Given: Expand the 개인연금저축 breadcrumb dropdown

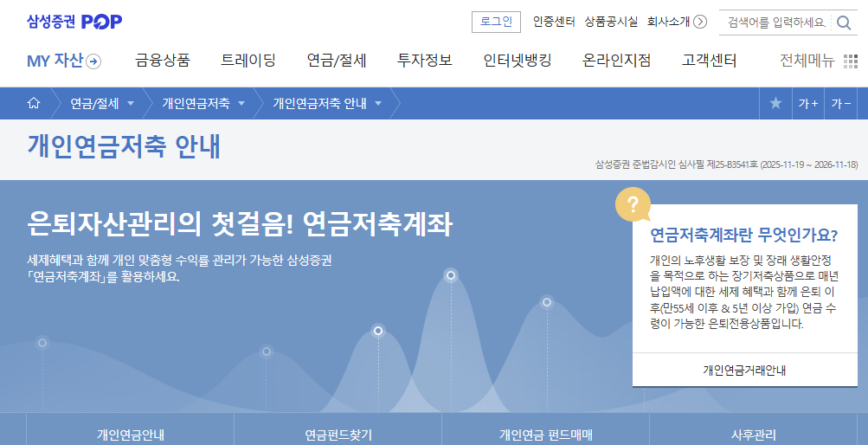Looking at the screenshot, I should click(x=241, y=104).
